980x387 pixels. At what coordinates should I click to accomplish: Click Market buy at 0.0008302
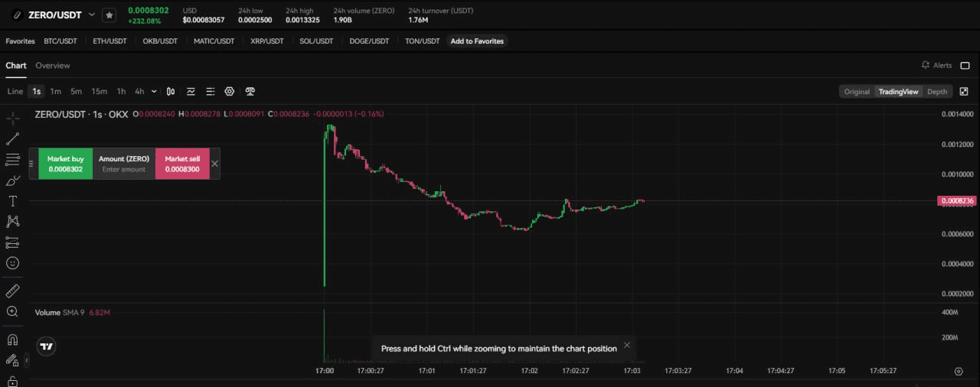(65, 164)
